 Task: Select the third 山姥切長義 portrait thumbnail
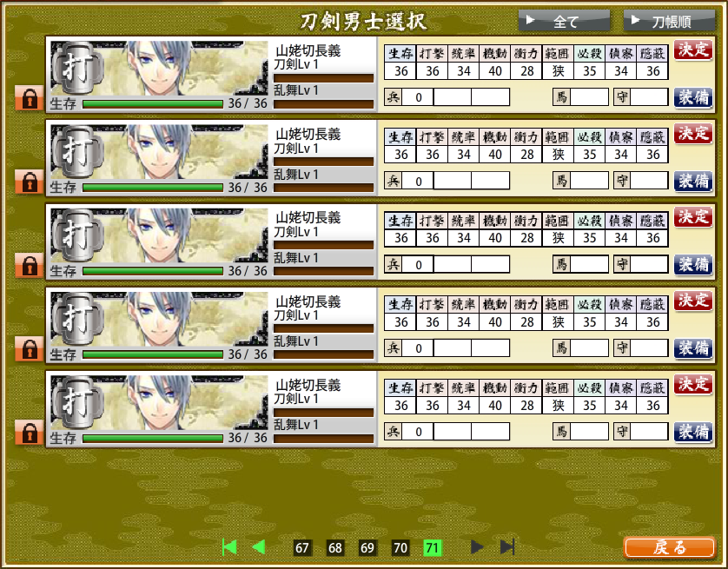(x=159, y=235)
